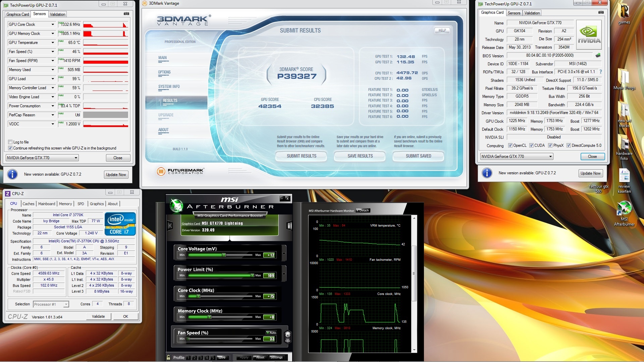The width and height of the screenshot is (644, 362).
Task: Select Afterburner profile slot 1
Action: click(188, 358)
